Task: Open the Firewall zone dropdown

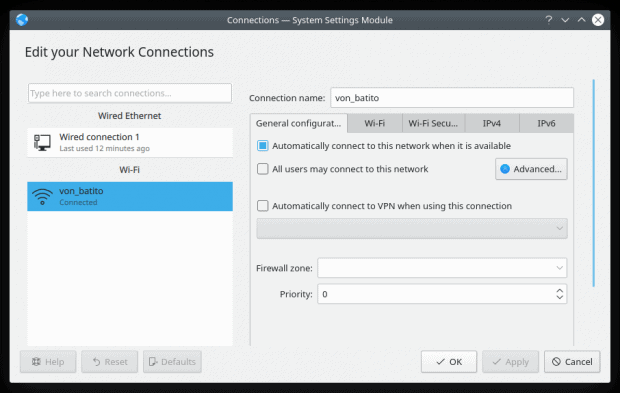Action: (x=442, y=268)
